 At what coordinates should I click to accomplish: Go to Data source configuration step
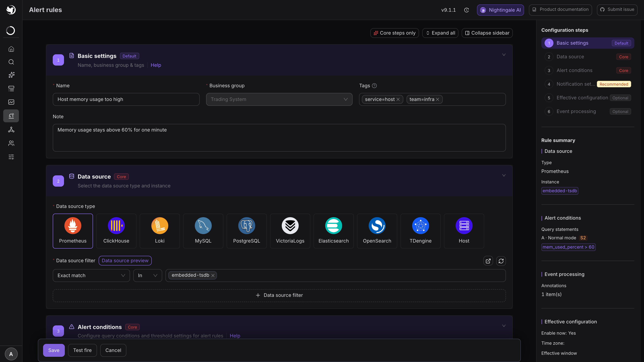[x=588, y=57]
